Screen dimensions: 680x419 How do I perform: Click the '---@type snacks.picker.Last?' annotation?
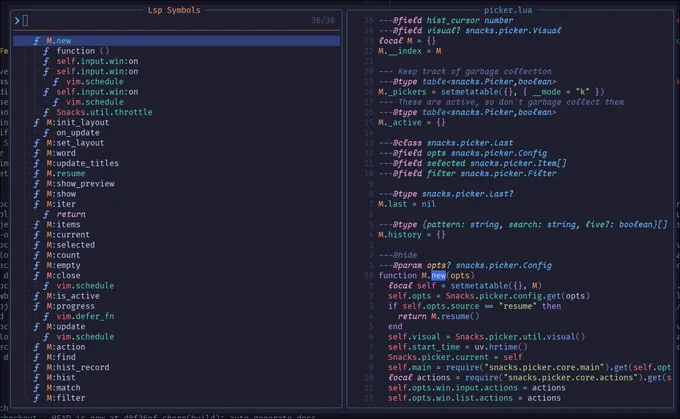(446, 194)
